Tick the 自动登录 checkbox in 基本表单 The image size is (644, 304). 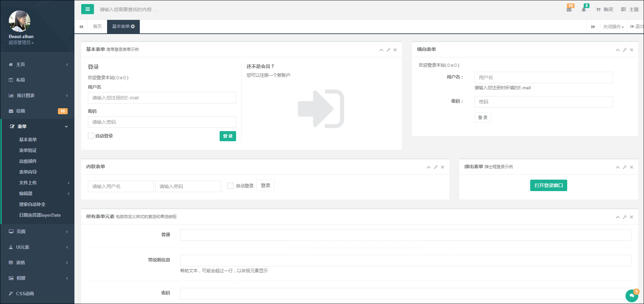pos(91,136)
